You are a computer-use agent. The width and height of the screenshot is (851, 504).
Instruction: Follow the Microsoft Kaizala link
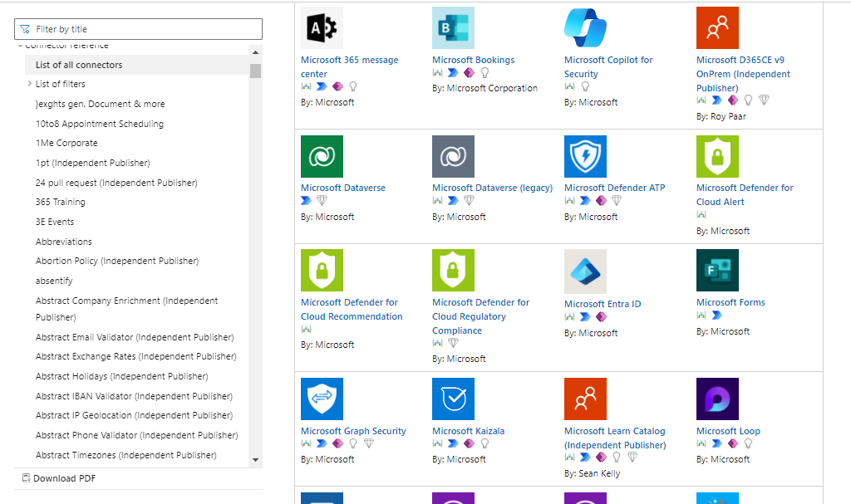(x=469, y=431)
